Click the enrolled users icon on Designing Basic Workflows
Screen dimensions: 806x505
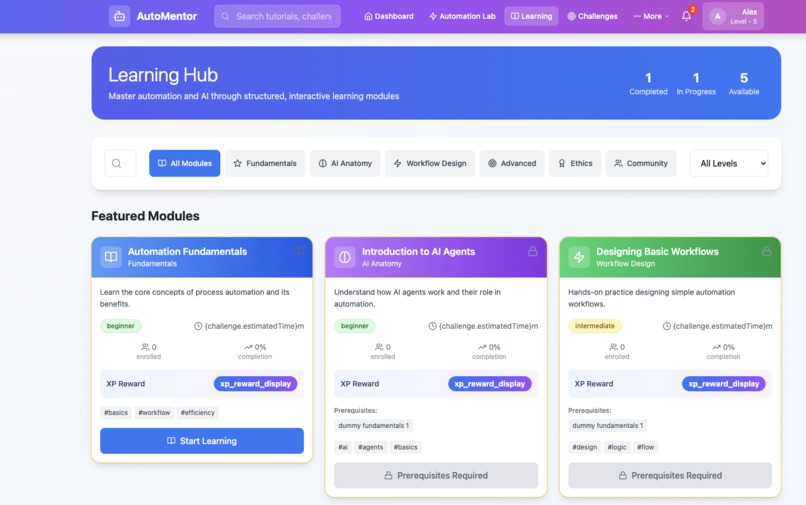tap(613, 347)
